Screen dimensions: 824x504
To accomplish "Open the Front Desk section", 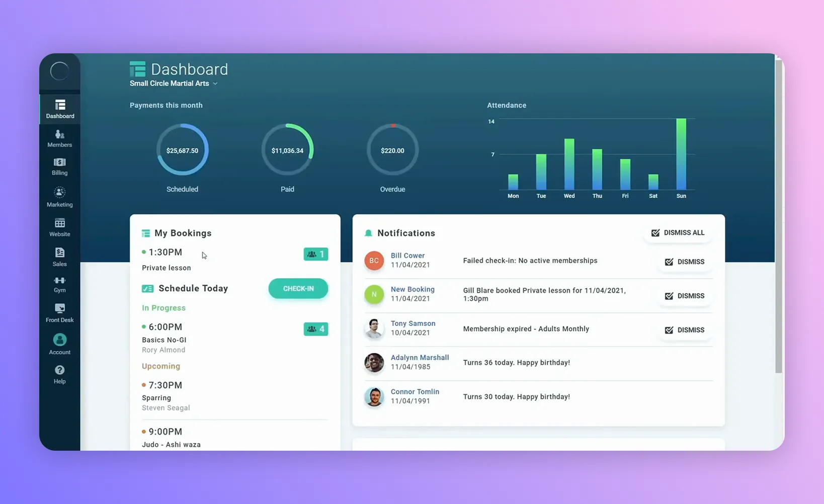I will tap(59, 312).
